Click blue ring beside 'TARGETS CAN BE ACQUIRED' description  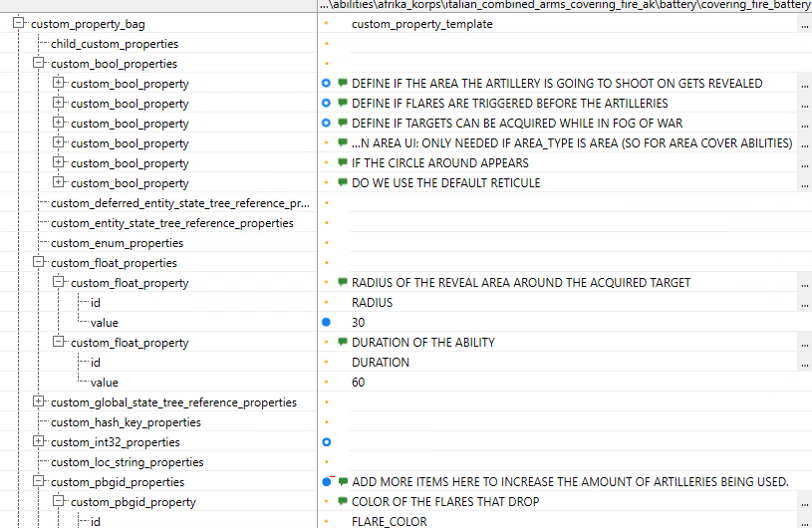(326, 124)
